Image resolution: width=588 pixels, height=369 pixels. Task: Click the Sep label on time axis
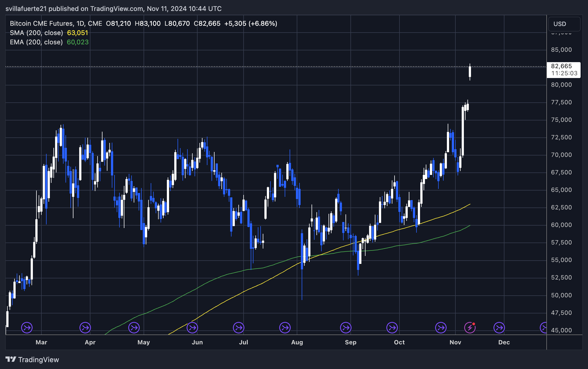351,342
